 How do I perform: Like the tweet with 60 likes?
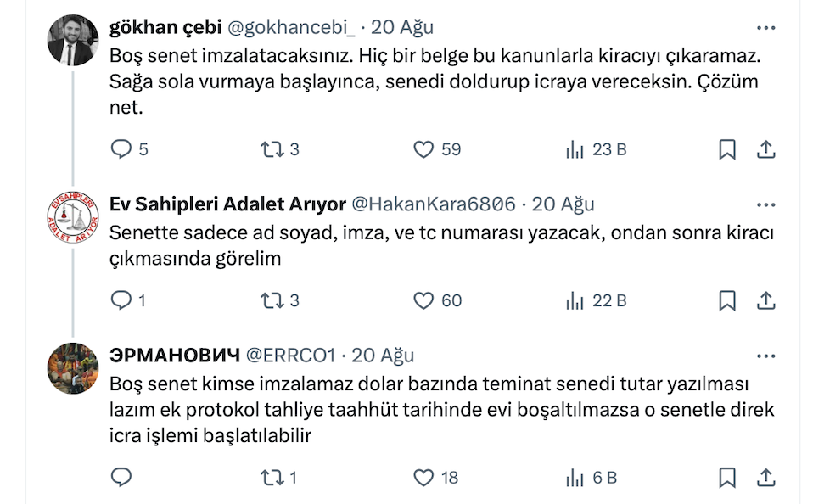point(423,300)
